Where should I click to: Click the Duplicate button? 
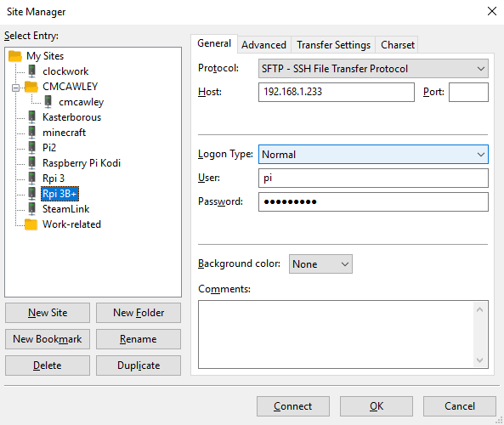click(x=139, y=365)
